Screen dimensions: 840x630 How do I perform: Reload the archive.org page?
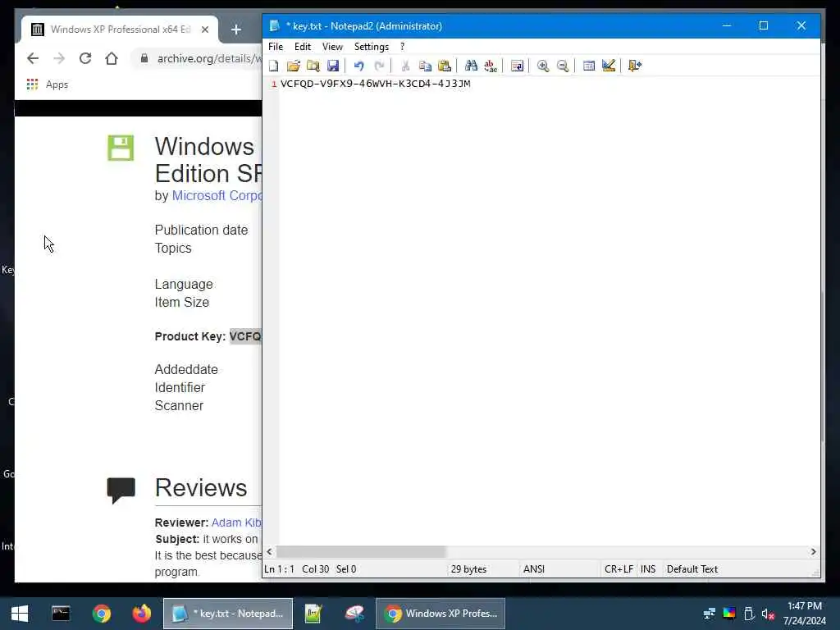coord(85,58)
